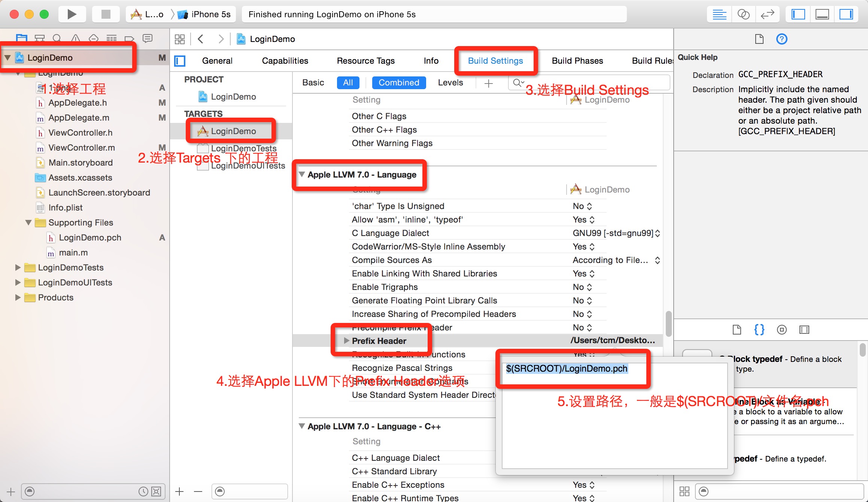Collapse Apple LLVM 7.0 - Language section
The width and height of the screenshot is (868, 502).
coord(302,174)
